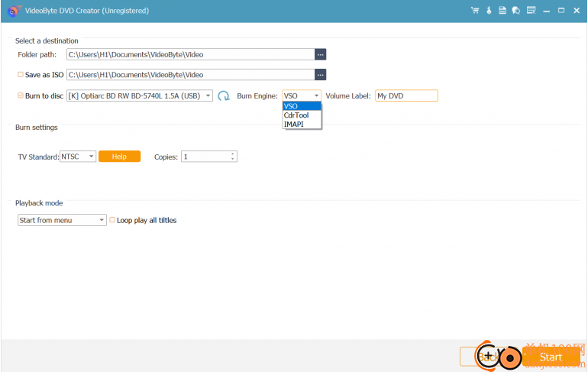Click the register key icon in title bar

click(489, 11)
